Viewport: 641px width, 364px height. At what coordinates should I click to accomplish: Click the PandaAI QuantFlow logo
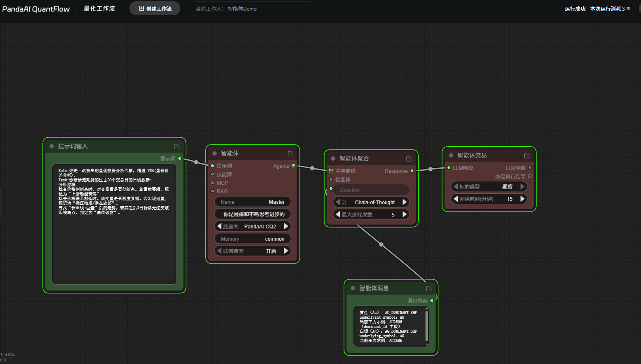point(36,9)
